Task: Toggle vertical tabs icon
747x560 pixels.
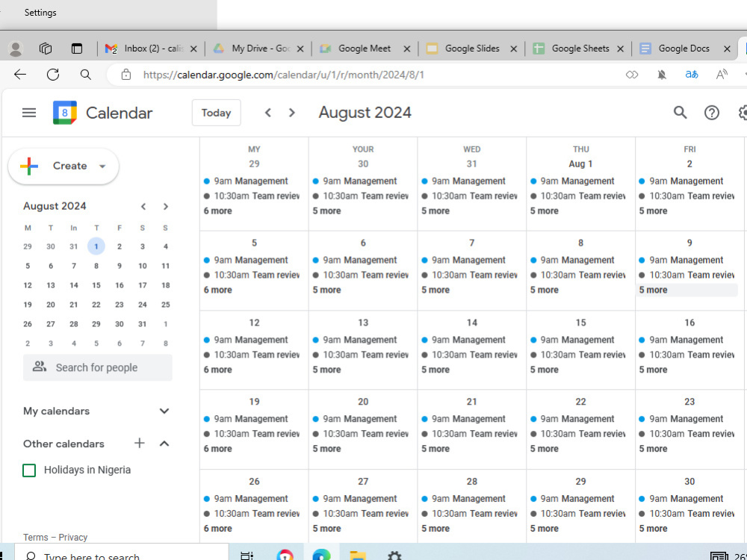Action: 77,49
